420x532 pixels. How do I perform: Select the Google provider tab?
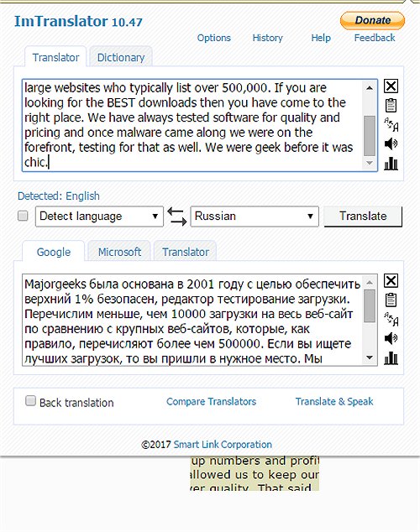[x=53, y=252]
